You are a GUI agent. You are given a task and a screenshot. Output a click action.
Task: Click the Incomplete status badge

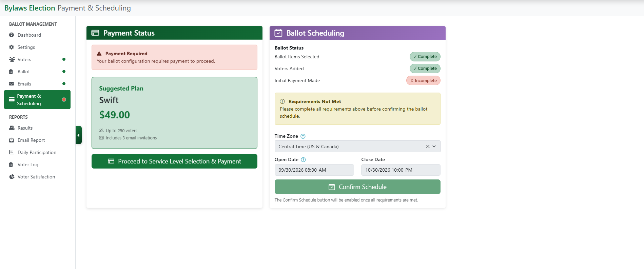(423, 81)
